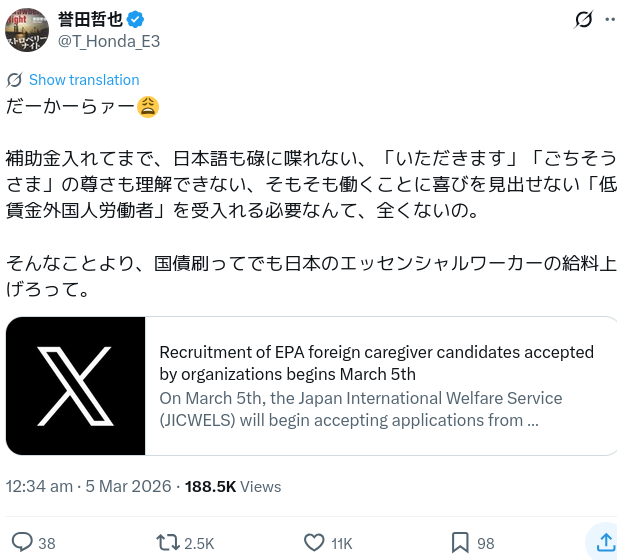View the 188.5K Views analytics
The image size is (617, 560).
click(x=233, y=487)
